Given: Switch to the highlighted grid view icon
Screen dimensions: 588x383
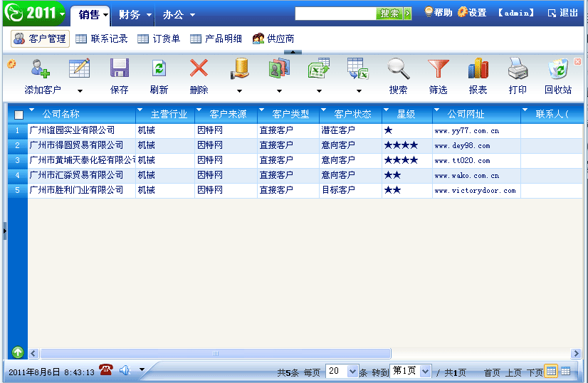Looking at the screenshot, I should click(551, 372).
